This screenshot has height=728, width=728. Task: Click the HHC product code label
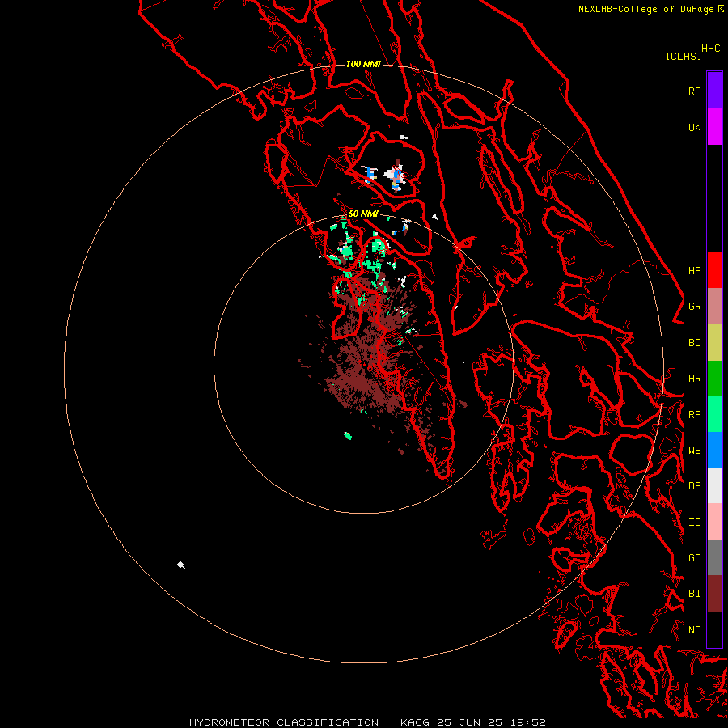(x=710, y=49)
